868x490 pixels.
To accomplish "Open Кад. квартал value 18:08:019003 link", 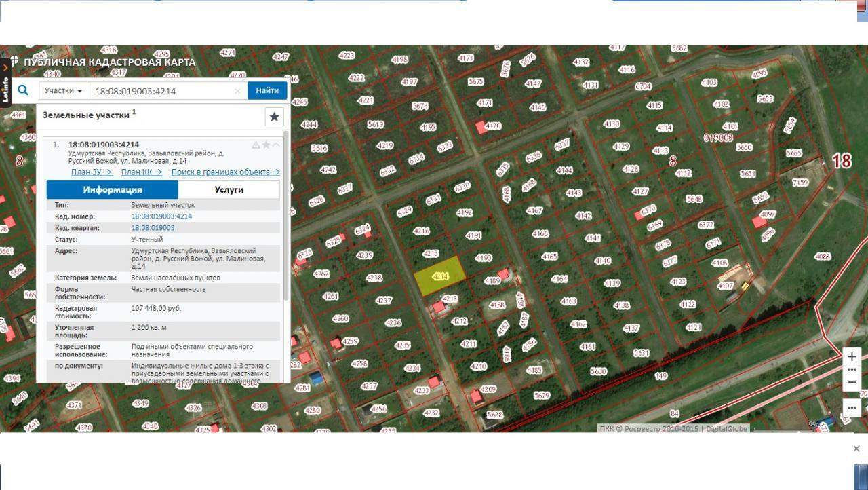I will click(153, 228).
